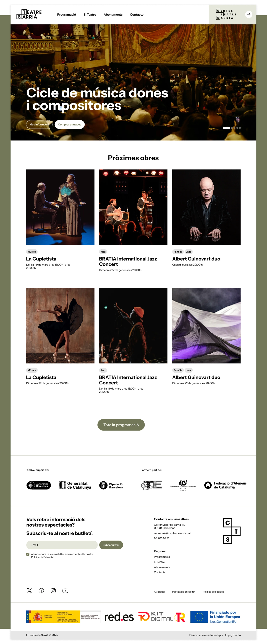This screenshot has width=267, height=644.
Task: Click the Comprar entrades button
Action: pyautogui.click(x=69, y=124)
